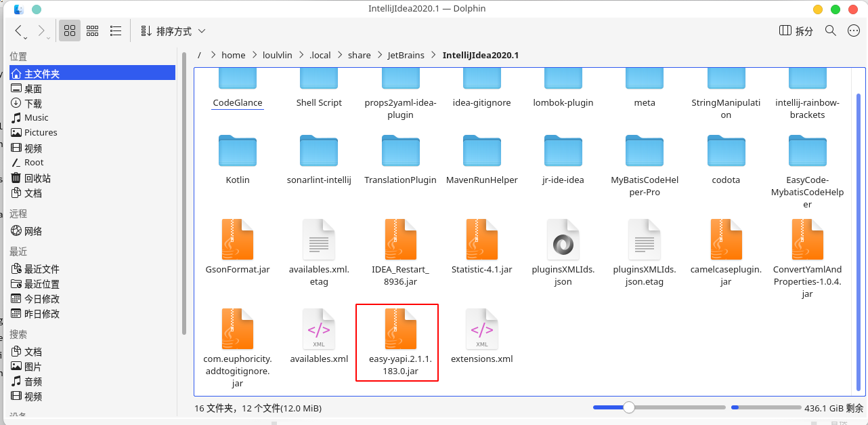Select com.euphoricity.addtogitignore.jar file
This screenshot has width=868, height=425.
[x=238, y=349]
